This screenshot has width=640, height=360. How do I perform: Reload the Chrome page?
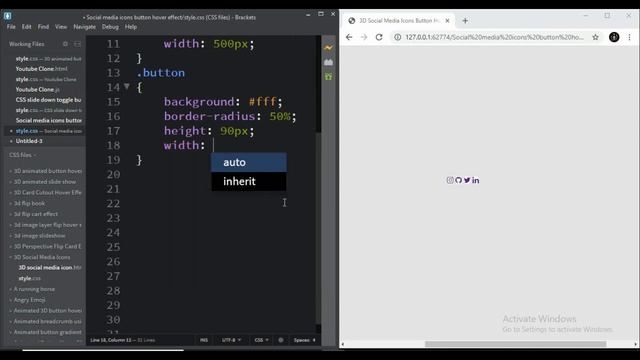pos(379,37)
